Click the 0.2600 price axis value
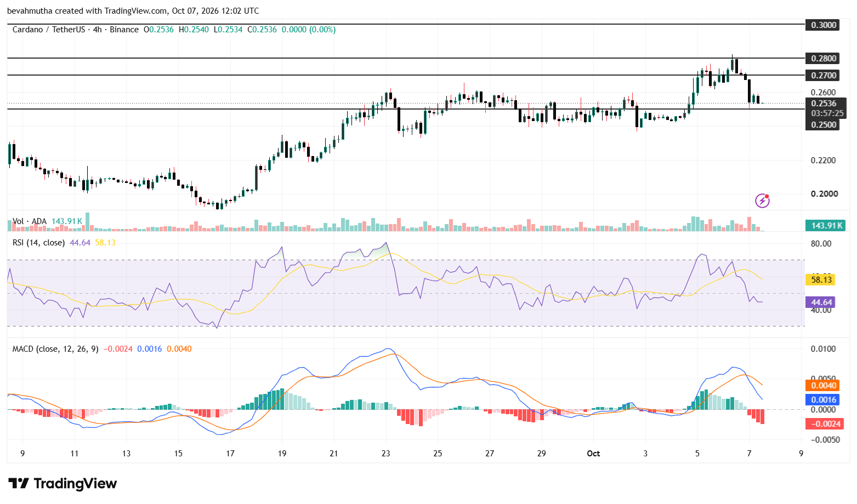The image size is (857, 504). click(x=824, y=92)
